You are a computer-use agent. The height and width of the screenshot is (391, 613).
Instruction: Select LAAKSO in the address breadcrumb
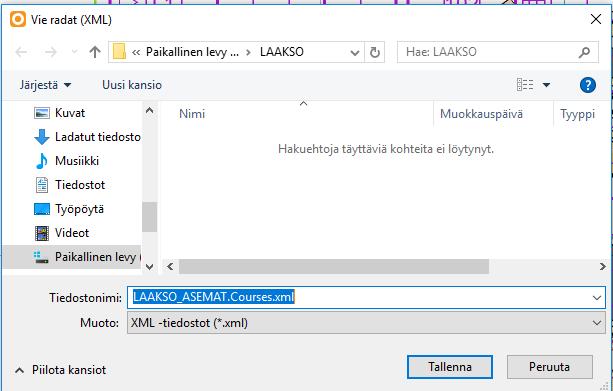[281, 52]
